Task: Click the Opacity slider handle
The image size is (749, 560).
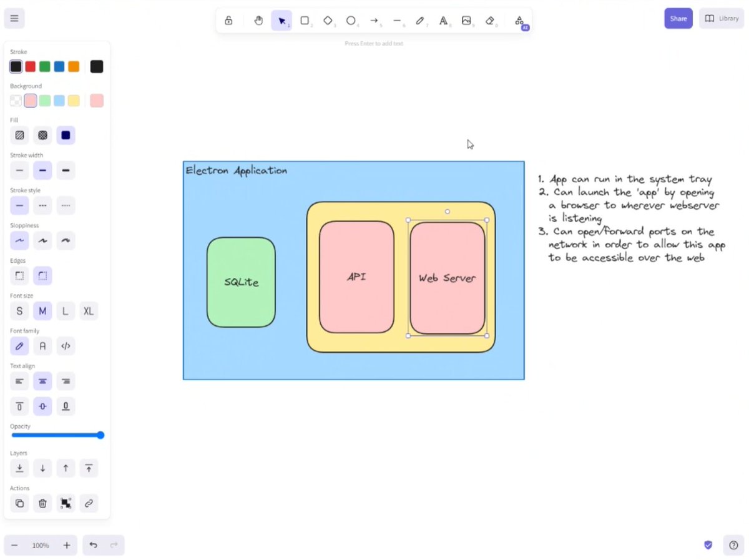Action: [100, 435]
